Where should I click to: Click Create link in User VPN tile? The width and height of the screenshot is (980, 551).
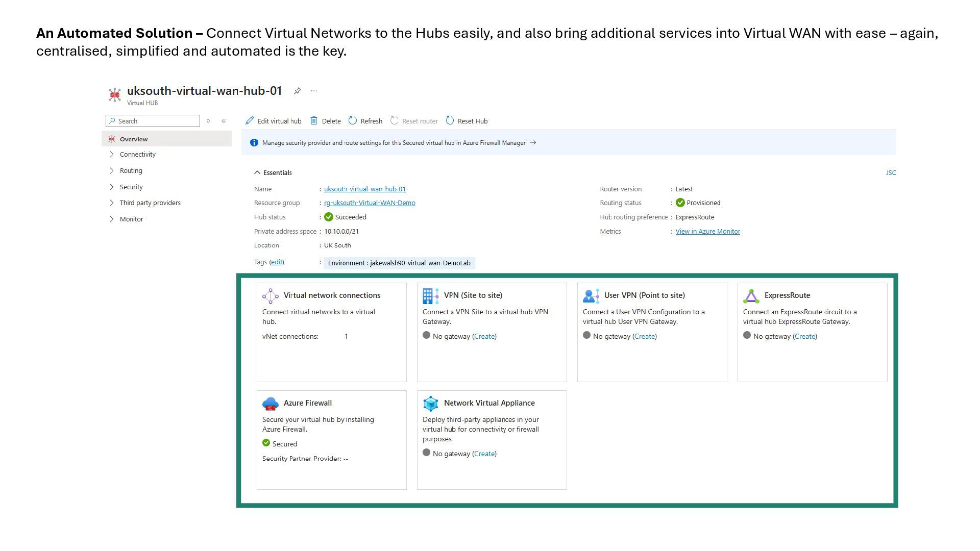(x=645, y=336)
